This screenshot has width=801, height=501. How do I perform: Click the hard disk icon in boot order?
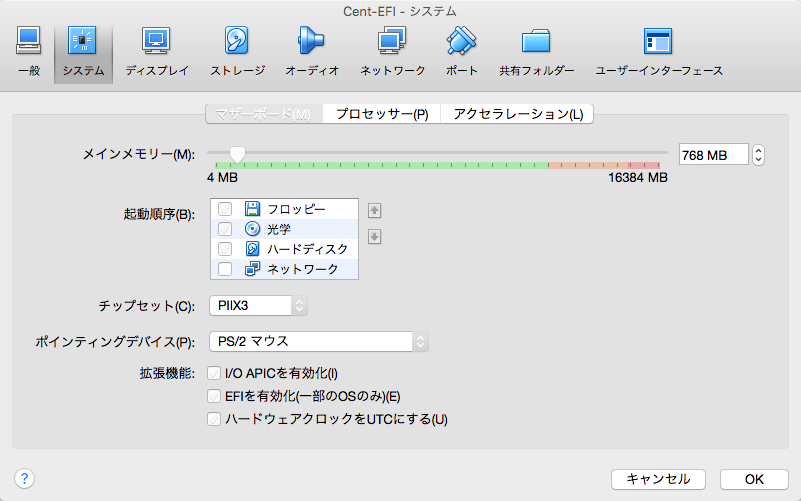252,249
